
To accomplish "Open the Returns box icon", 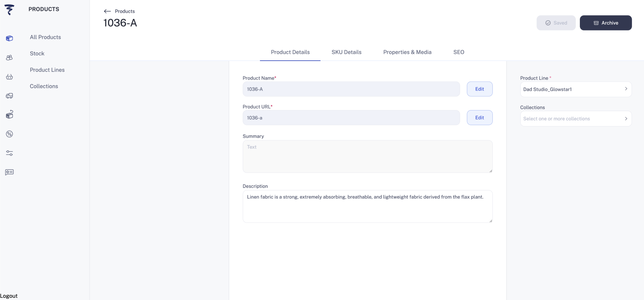I will click(9, 115).
